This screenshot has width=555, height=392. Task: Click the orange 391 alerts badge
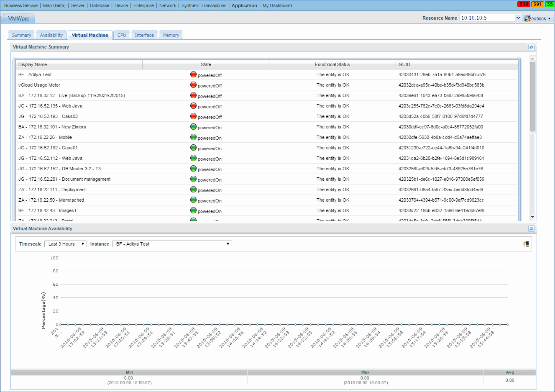[x=537, y=4]
